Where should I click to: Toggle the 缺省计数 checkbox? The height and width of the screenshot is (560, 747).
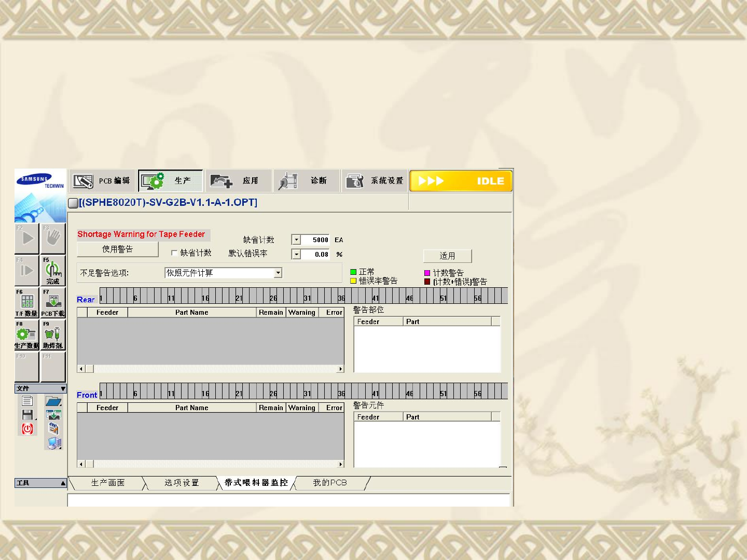pos(174,253)
